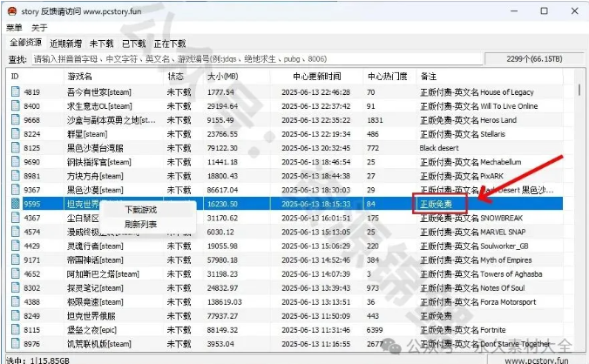Image resolution: width=589 pixels, height=364 pixels.
Task: Click file icon of row 4652
Action: point(16,273)
